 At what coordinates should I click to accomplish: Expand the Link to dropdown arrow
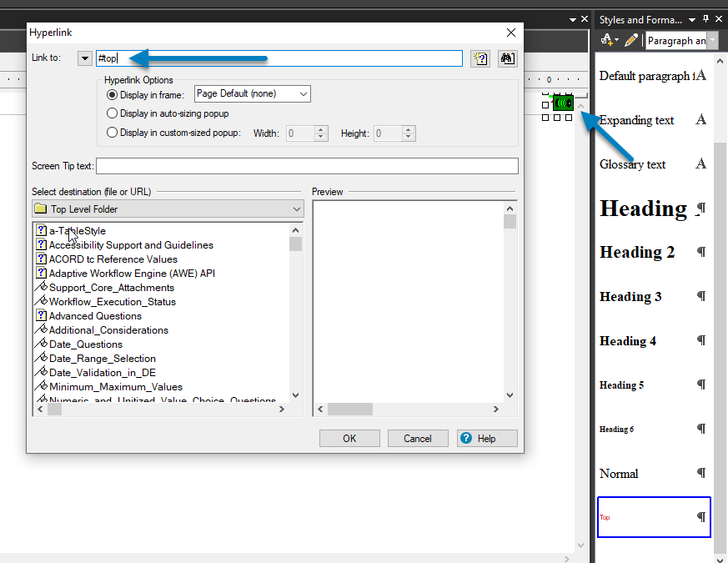coord(87,58)
